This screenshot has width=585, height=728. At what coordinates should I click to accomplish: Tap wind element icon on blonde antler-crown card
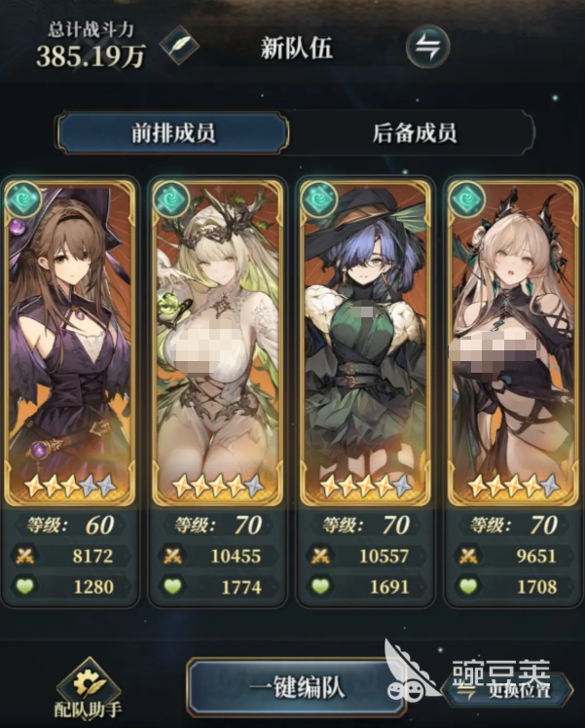[170, 200]
